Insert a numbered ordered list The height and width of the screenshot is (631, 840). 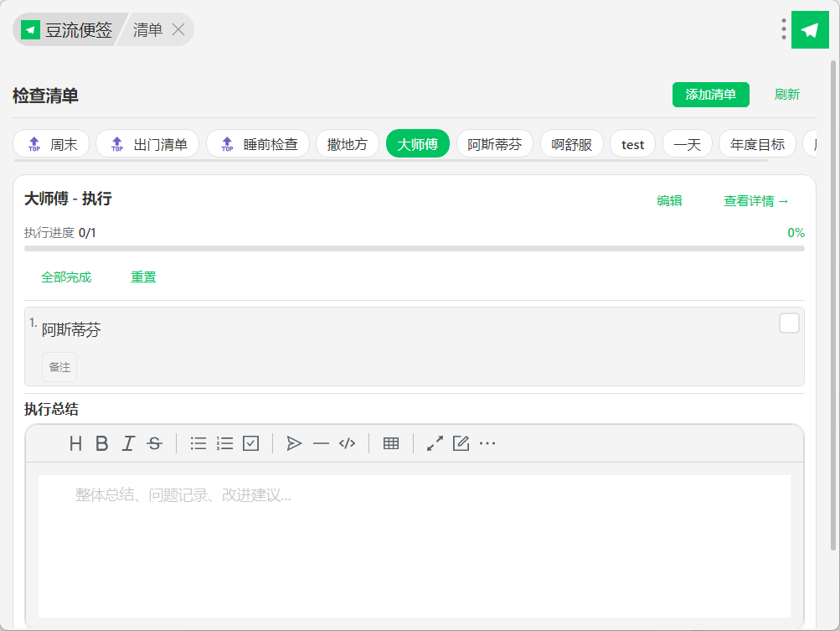[x=224, y=443]
